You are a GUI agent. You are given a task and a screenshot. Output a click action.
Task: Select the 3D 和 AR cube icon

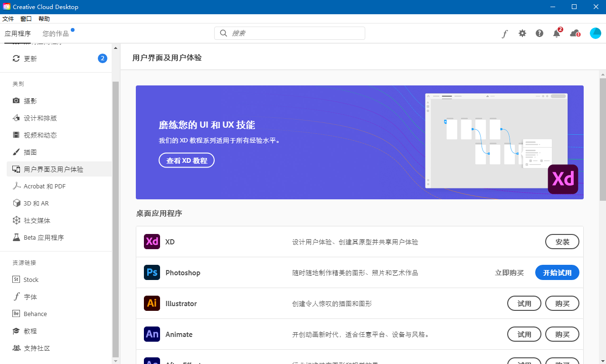(x=16, y=203)
